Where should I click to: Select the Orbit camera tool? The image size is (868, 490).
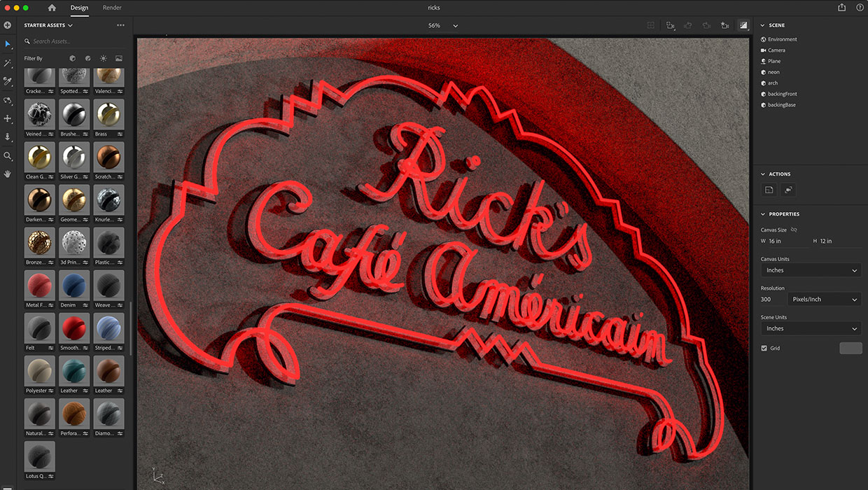coord(8,100)
